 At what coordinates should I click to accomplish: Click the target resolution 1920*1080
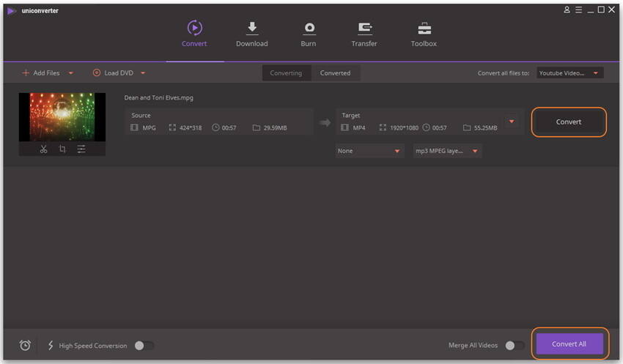pos(404,128)
